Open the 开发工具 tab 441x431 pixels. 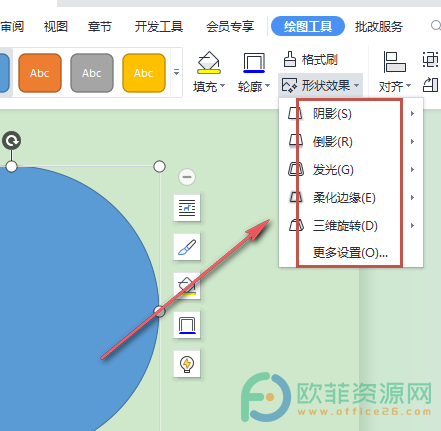159,26
